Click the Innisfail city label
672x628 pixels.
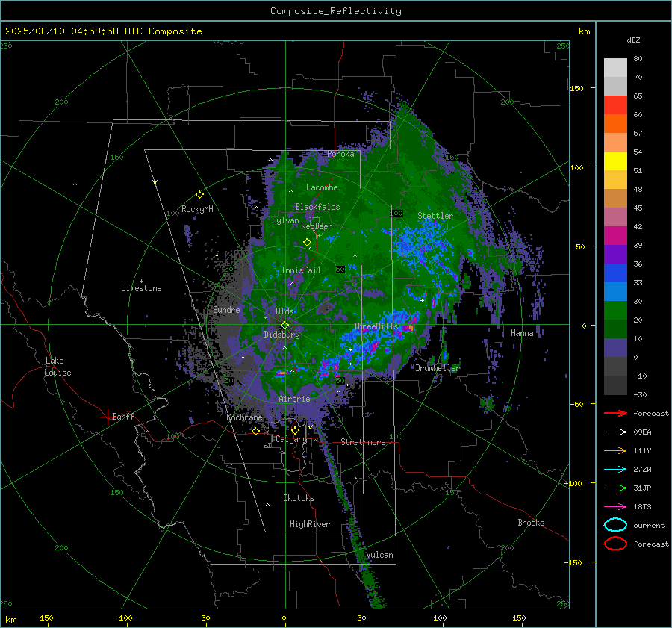(x=301, y=270)
